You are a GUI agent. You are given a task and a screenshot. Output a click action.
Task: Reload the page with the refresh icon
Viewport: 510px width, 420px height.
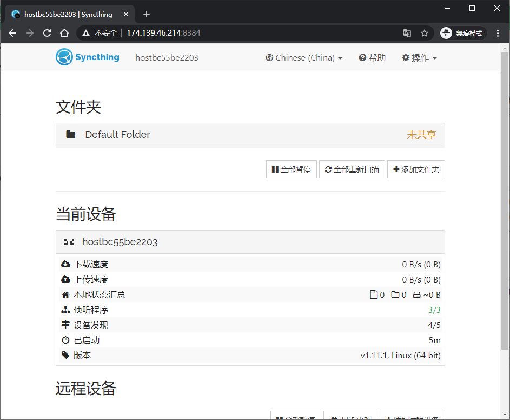47,33
